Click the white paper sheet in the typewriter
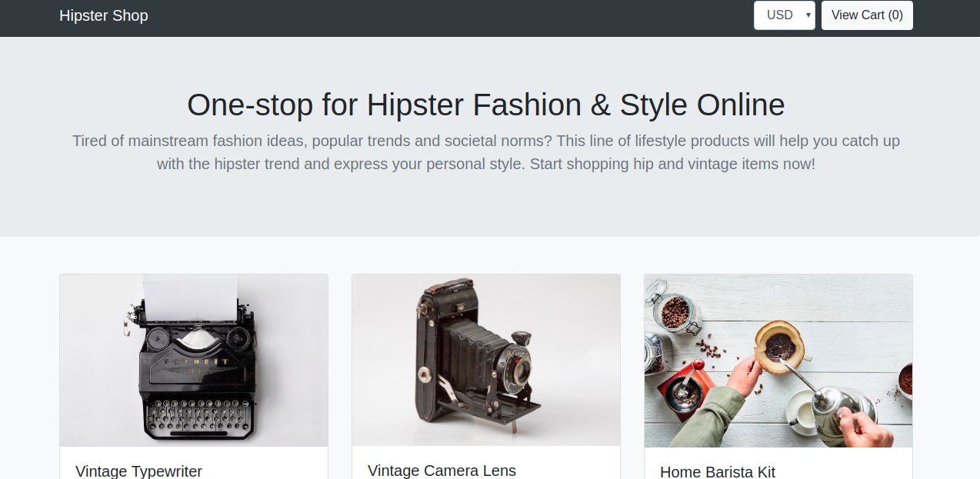This screenshot has height=479, width=980. coord(190,296)
